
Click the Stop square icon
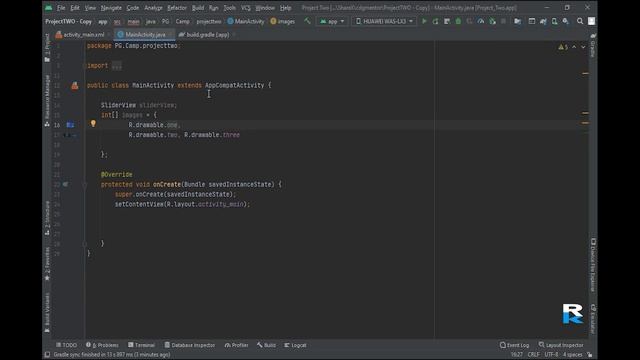(503, 21)
